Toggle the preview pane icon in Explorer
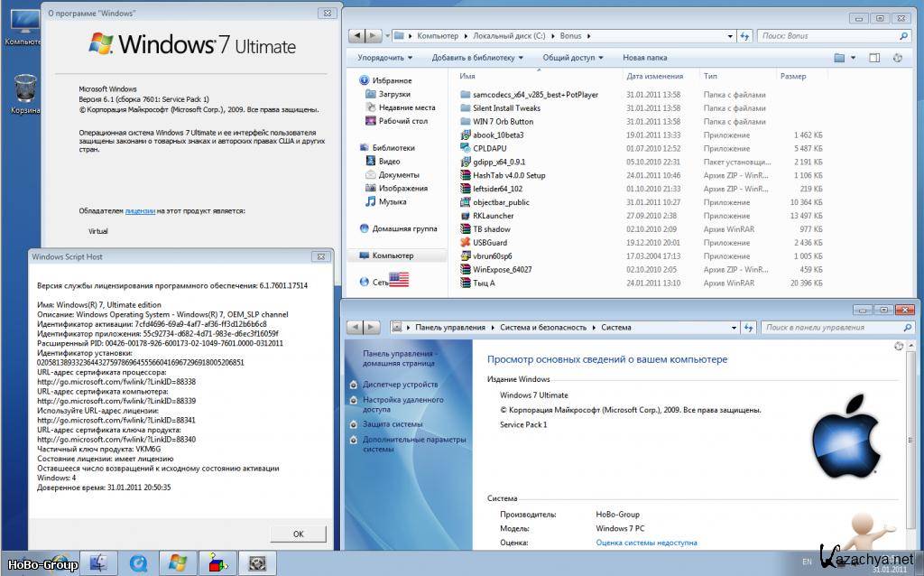The image size is (924, 576). click(x=873, y=58)
